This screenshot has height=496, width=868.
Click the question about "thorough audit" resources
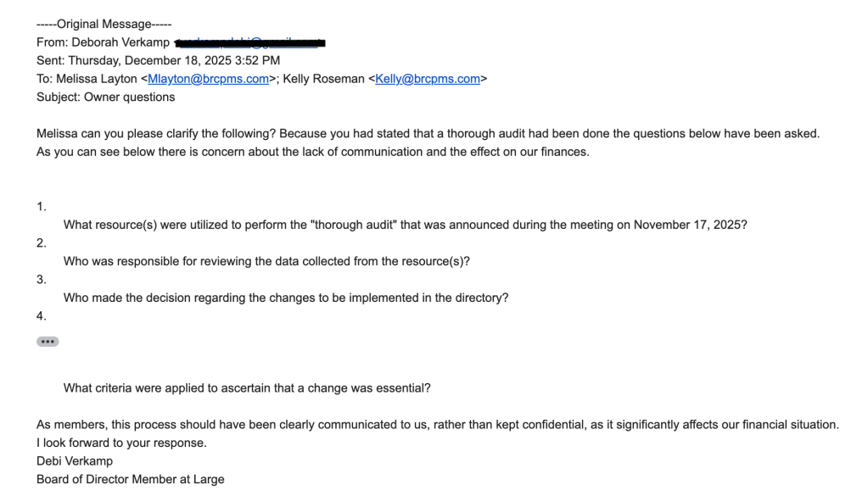pyautogui.click(x=405, y=225)
